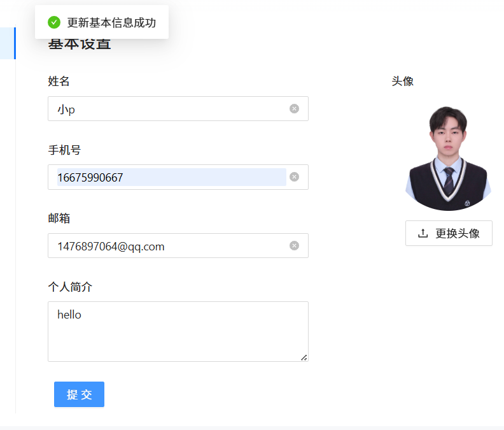Focus the 姓名 input containing 小p
504x430 pixels.
click(x=178, y=109)
